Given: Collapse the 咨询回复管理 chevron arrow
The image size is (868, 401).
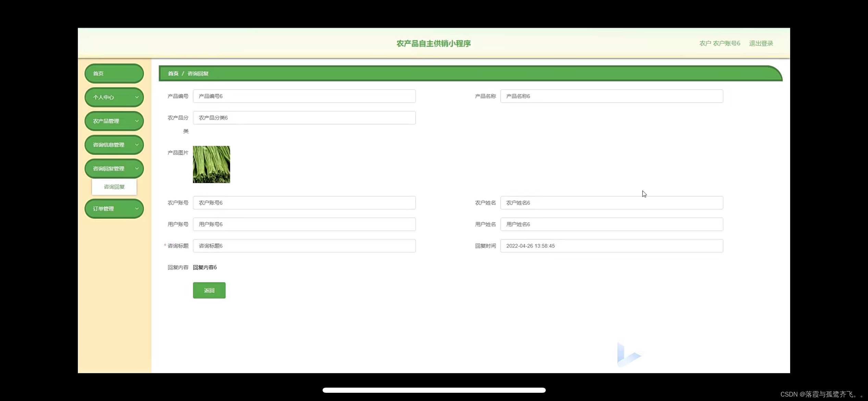Looking at the screenshot, I should 137,168.
